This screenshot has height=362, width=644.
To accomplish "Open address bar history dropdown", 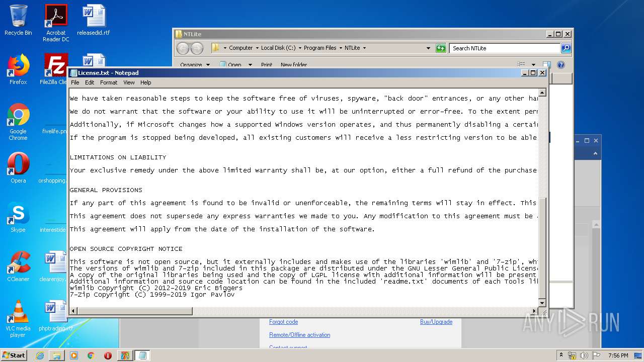I will click(x=428, y=48).
